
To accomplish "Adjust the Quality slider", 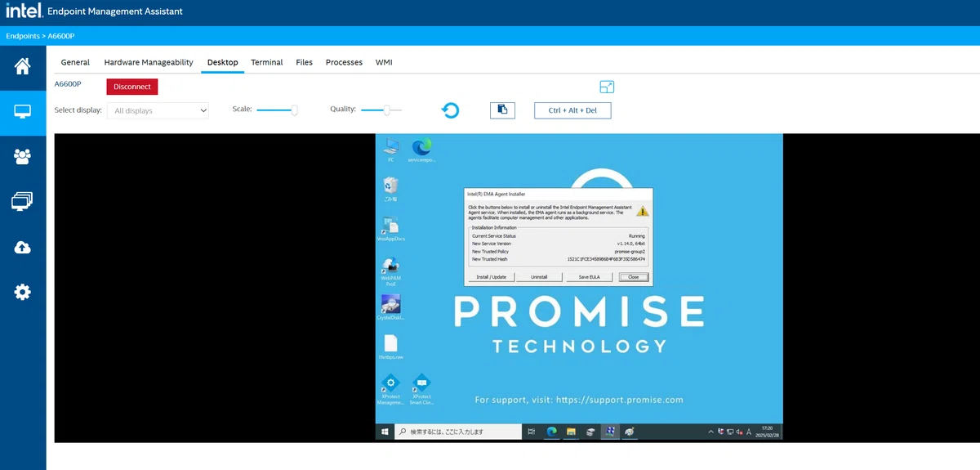I will [381, 110].
